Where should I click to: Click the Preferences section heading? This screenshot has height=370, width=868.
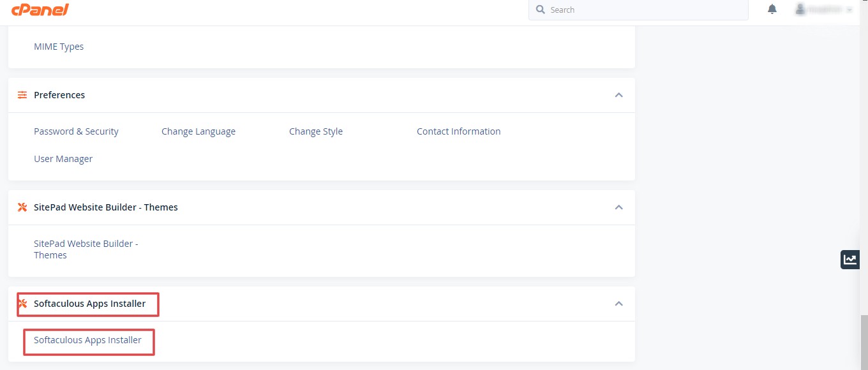coord(59,95)
